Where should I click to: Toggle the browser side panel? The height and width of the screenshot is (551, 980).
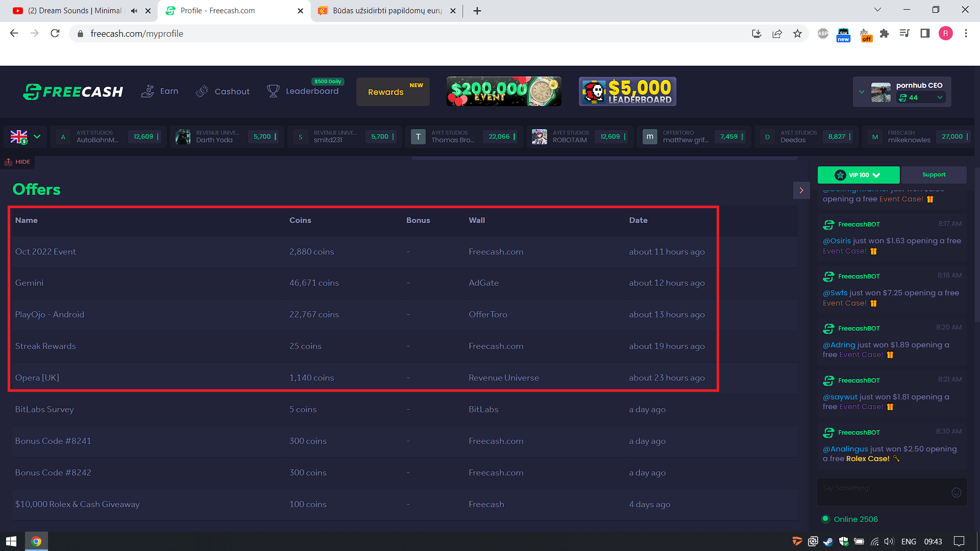point(925,34)
